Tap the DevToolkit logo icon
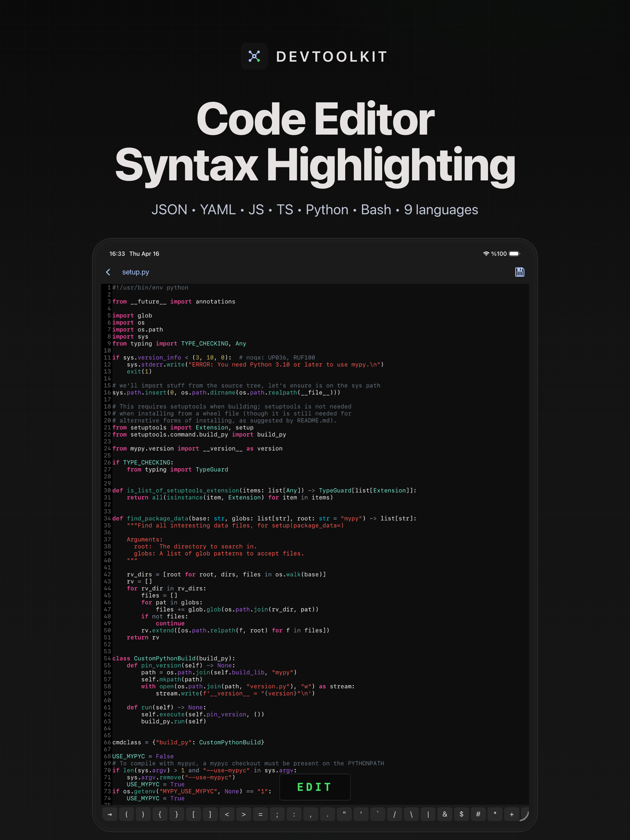 pos(254,56)
